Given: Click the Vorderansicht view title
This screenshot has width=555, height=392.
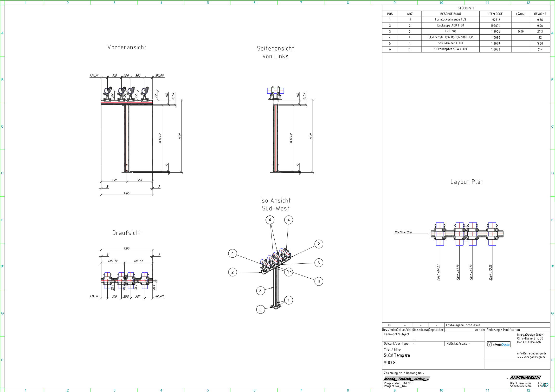Looking at the screenshot, I should (127, 47).
